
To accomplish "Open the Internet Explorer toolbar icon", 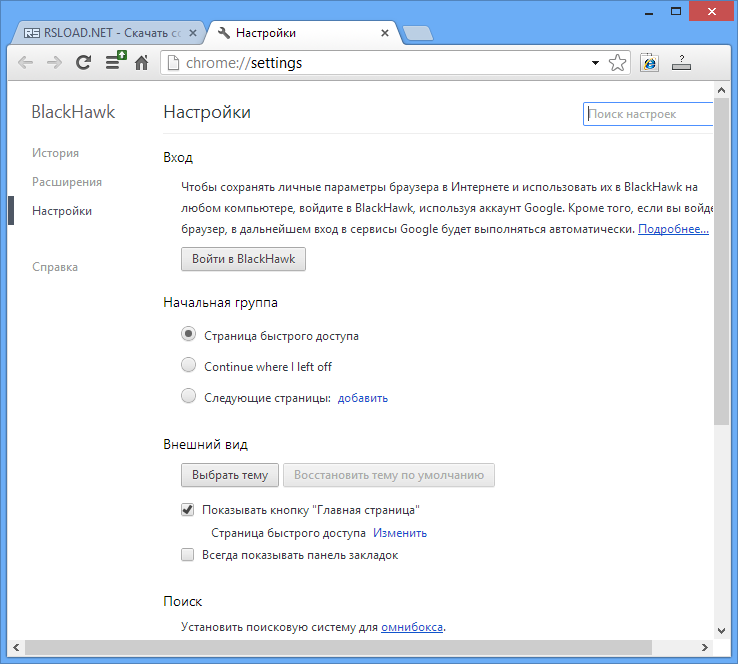I will pos(650,63).
